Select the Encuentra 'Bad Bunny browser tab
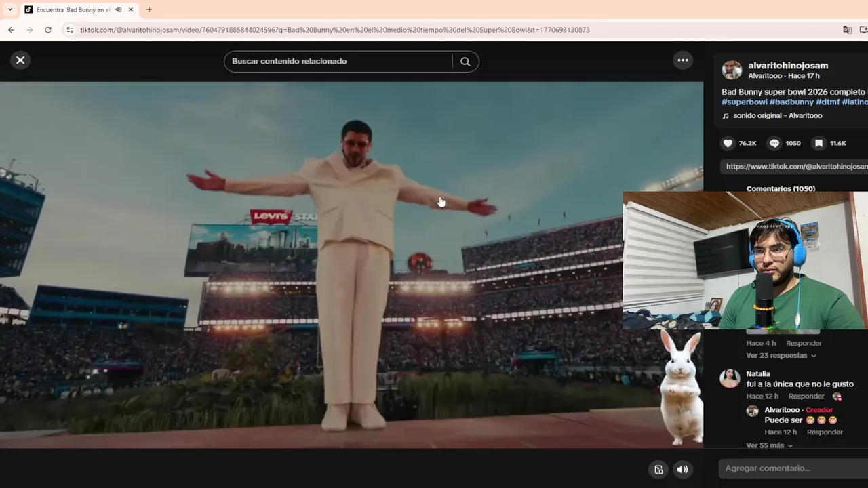The height and width of the screenshot is (488, 868). point(79,9)
